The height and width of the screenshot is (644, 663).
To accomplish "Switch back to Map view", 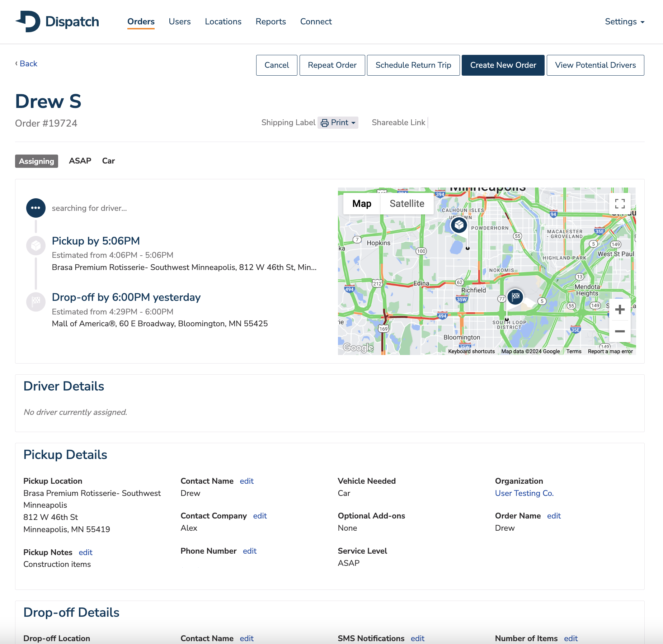I will (361, 203).
